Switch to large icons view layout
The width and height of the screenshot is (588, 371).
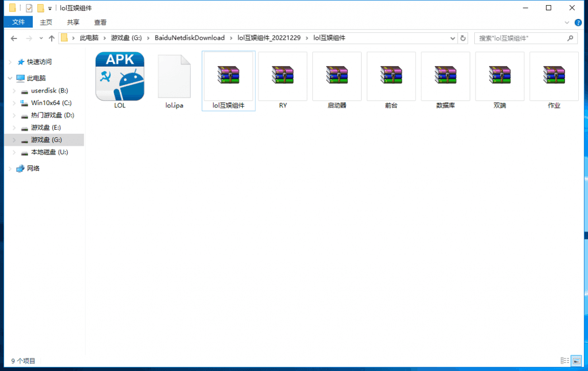577,361
